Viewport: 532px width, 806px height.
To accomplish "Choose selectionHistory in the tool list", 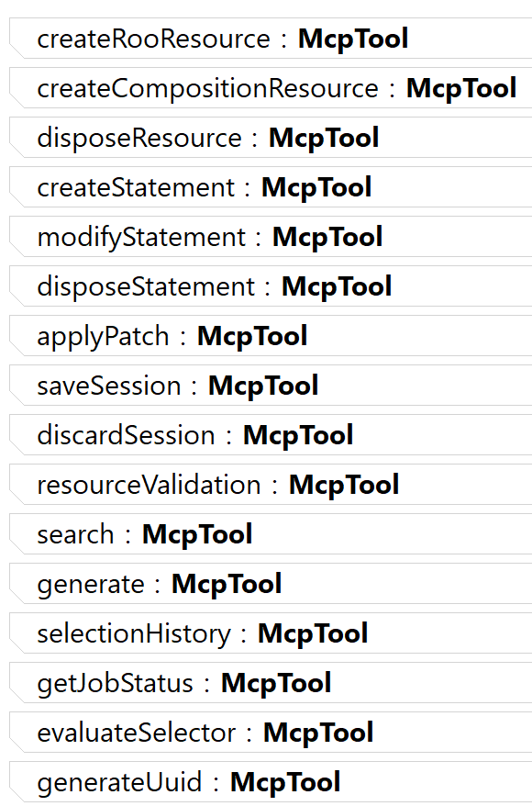I will coord(271,633).
